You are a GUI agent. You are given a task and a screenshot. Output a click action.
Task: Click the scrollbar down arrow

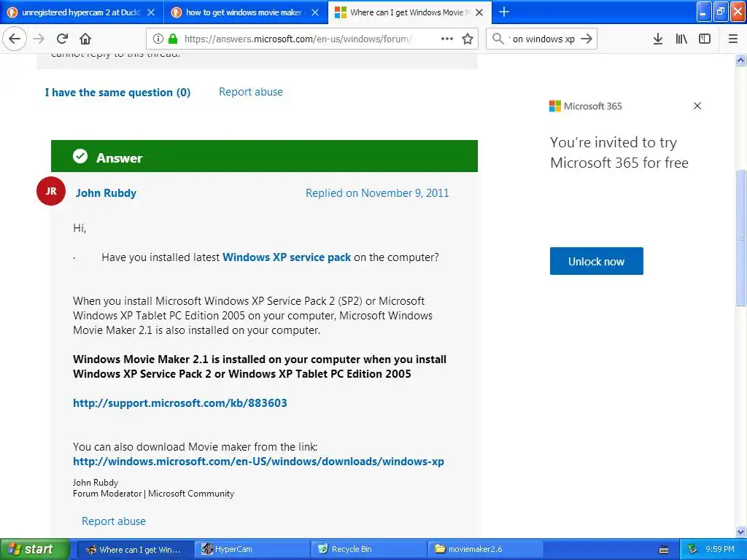click(741, 532)
